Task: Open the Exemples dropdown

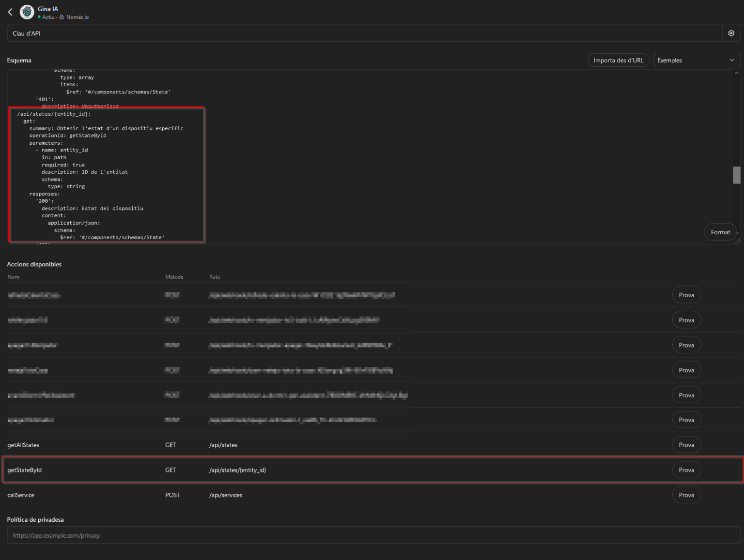Action: point(696,60)
